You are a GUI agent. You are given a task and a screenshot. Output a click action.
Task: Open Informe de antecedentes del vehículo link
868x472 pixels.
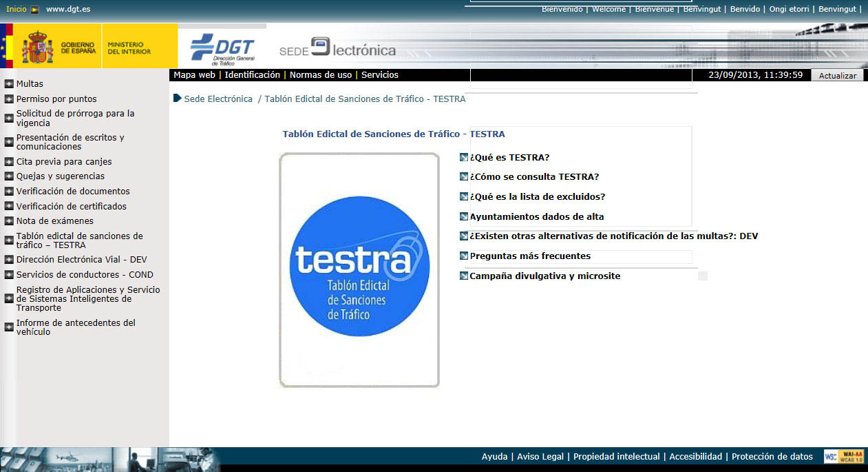76,327
